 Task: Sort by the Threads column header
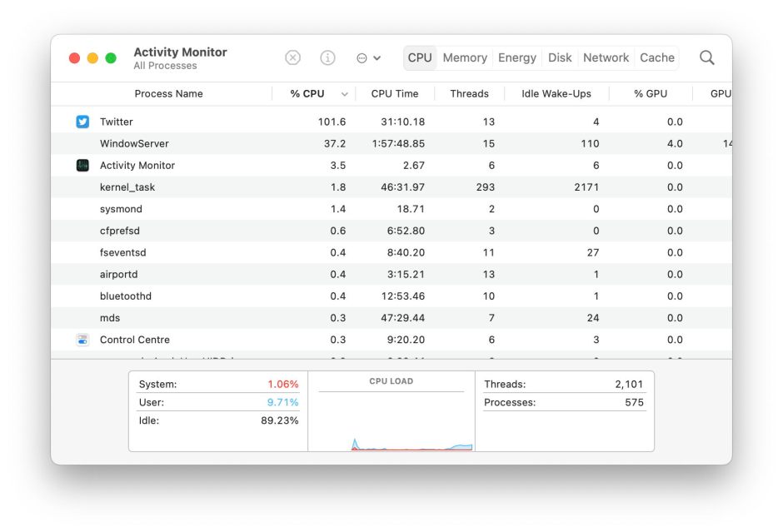tap(469, 94)
